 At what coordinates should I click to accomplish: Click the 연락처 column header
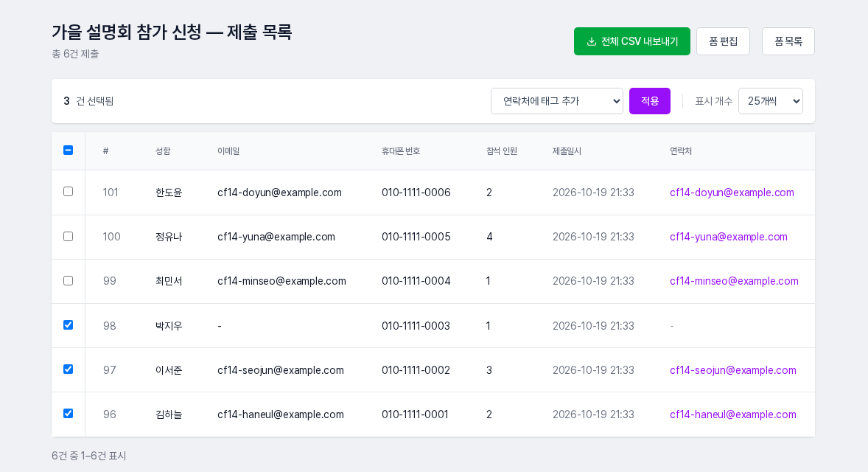(681, 150)
